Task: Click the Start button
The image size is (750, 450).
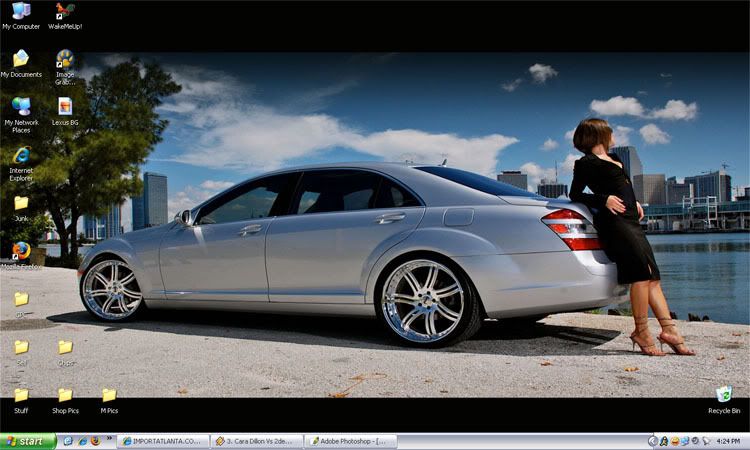Action: tap(28, 441)
